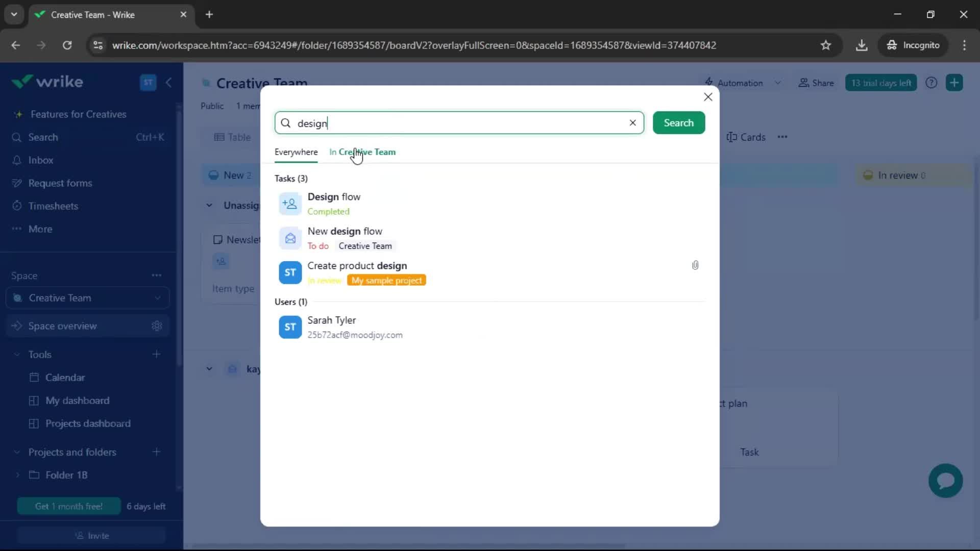980x551 pixels.
Task: Open the Create product design task
Action: (489, 272)
